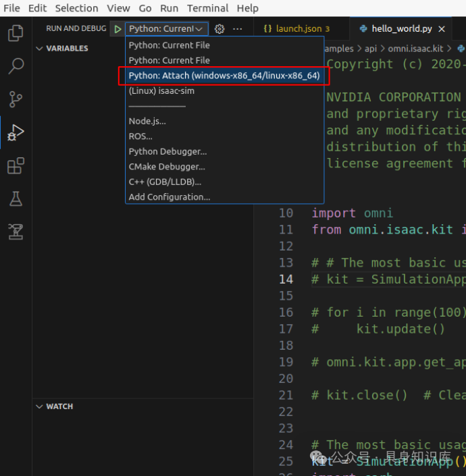466x476 pixels.
Task: Select Add Configuration... from the list
Action: pos(169,197)
